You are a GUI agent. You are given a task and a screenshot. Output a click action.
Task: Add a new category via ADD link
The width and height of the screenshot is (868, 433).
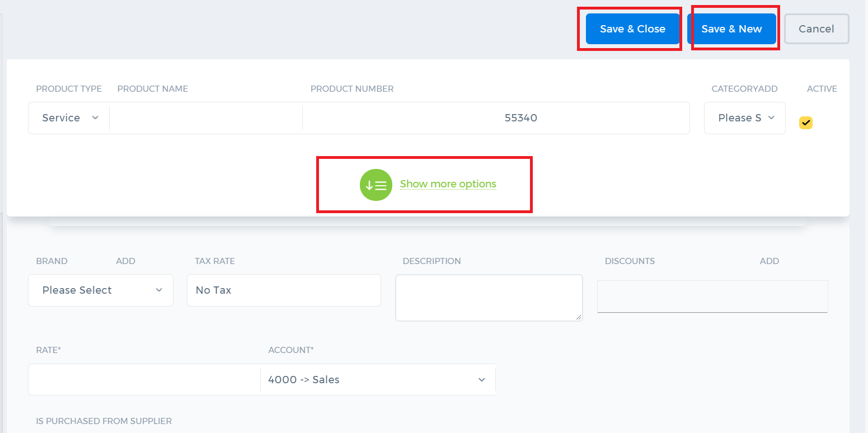coord(769,89)
